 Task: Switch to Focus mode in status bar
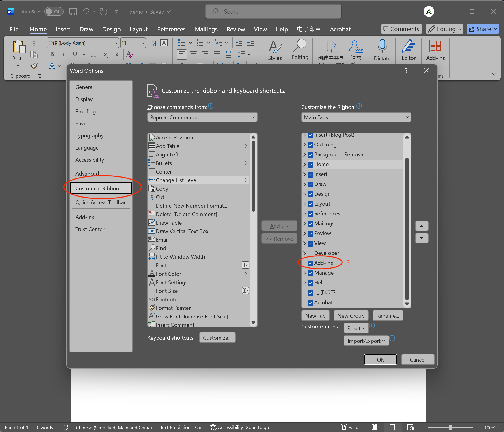tap(351, 427)
